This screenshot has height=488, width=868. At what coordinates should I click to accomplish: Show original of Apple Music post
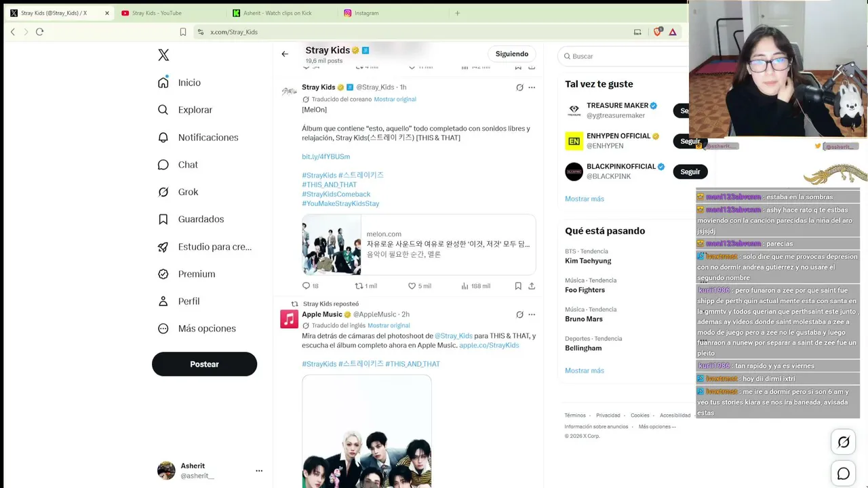(389, 325)
